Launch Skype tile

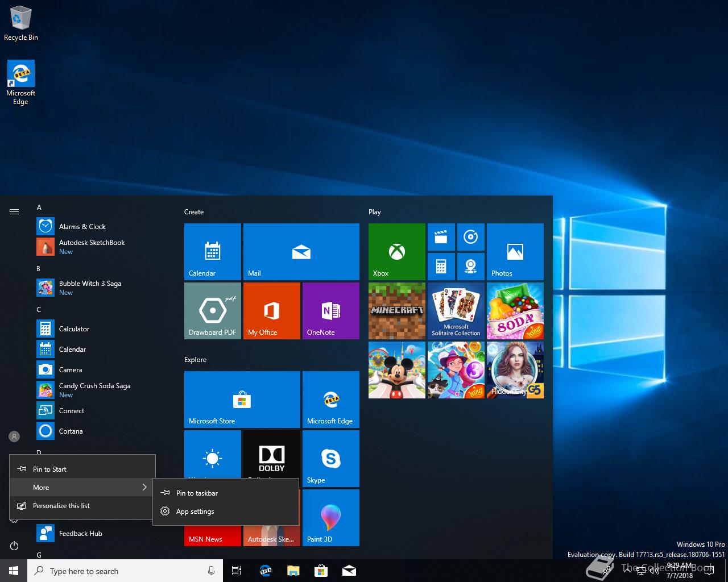331,459
